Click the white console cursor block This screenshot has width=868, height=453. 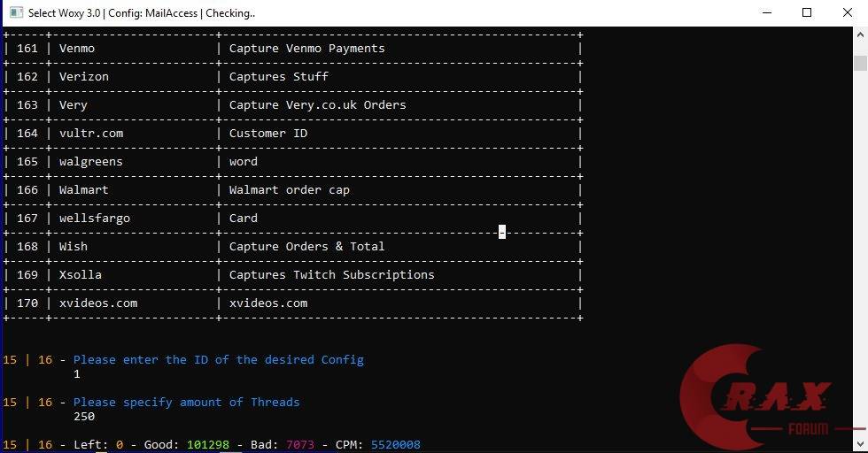pos(502,232)
